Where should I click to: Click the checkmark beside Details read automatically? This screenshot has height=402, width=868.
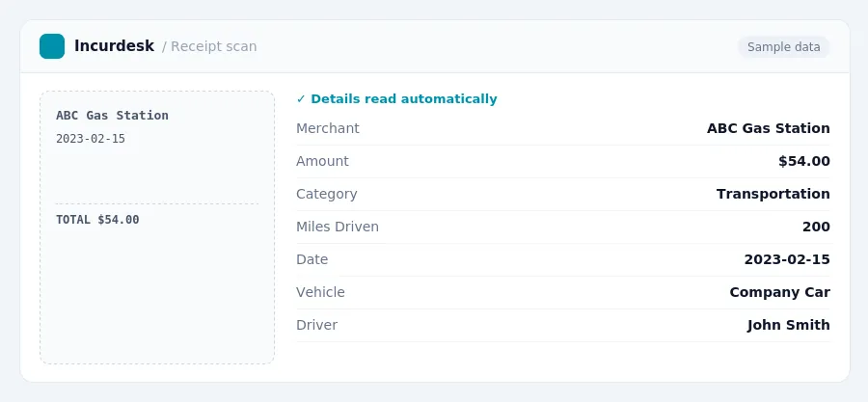coord(301,99)
